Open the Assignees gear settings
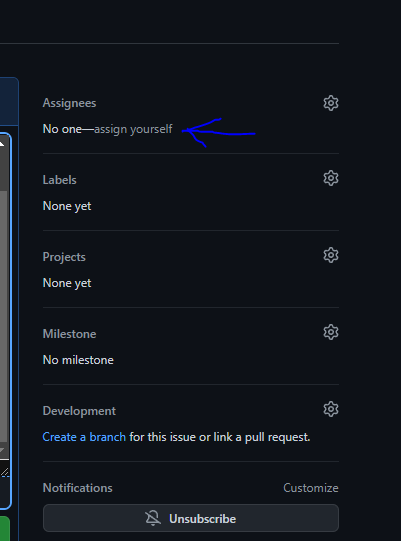The height and width of the screenshot is (541, 401). 331,103
